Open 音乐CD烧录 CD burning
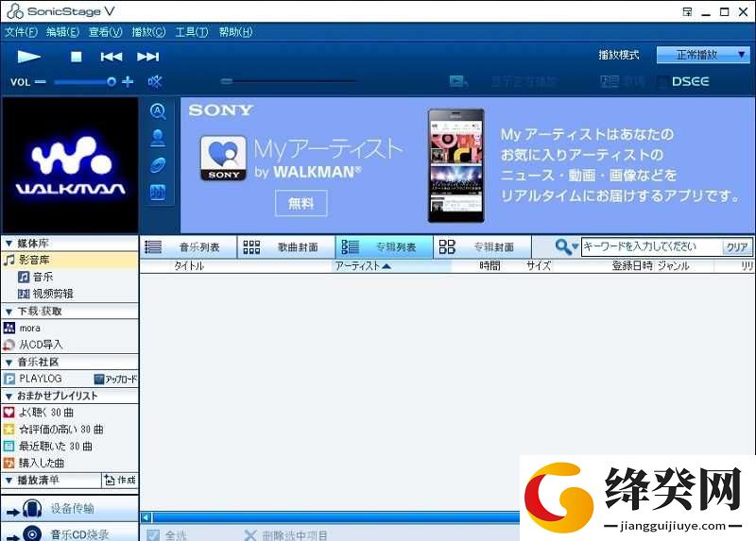The height and width of the screenshot is (541, 756). 70,533
